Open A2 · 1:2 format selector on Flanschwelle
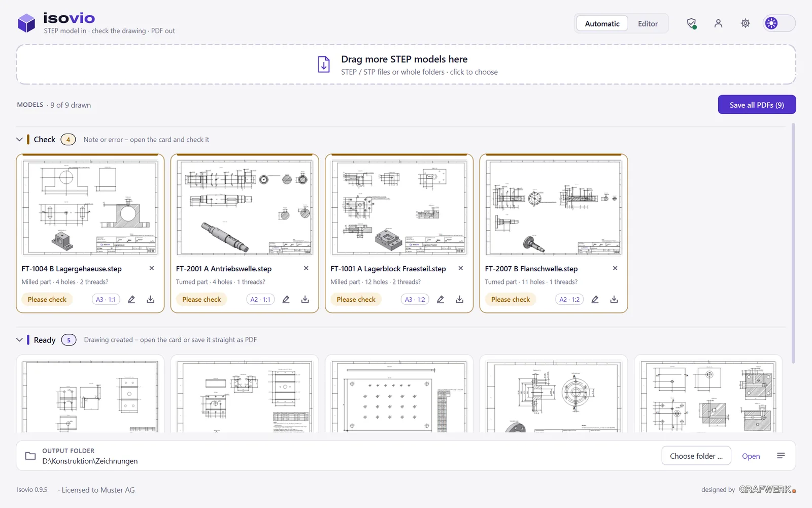This screenshot has width=812, height=508. [569, 299]
